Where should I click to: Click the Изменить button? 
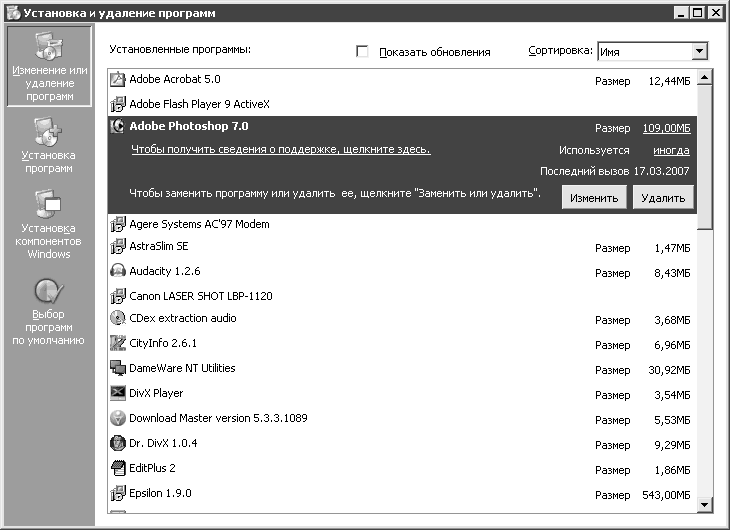tap(594, 197)
